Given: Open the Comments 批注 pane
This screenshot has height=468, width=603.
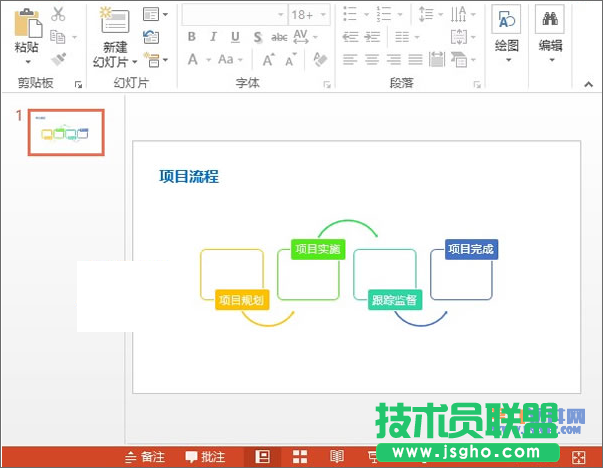Looking at the screenshot, I should (x=205, y=457).
